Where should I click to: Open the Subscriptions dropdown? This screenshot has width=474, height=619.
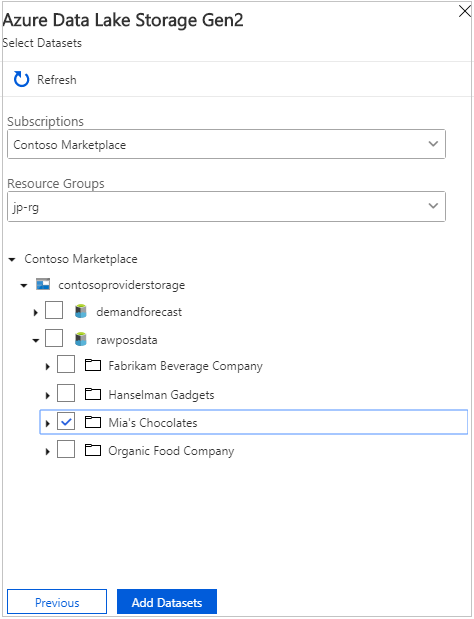(x=227, y=144)
